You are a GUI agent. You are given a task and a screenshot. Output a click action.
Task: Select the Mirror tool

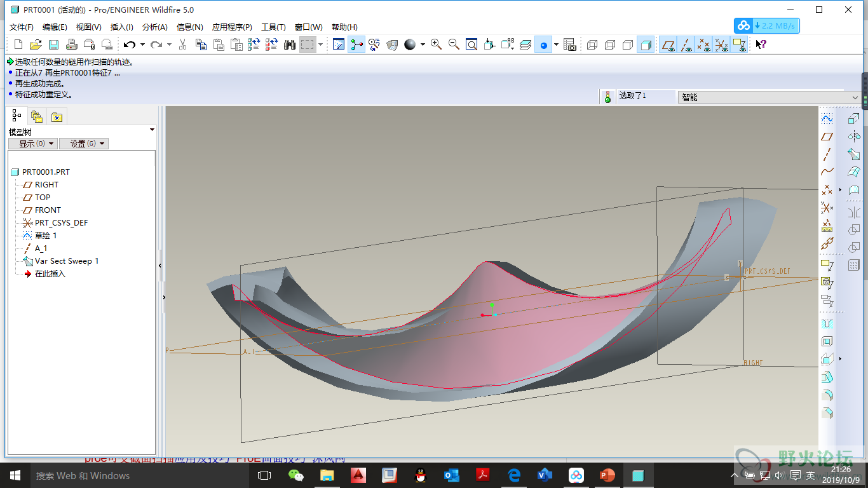pyautogui.click(x=854, y=212)
